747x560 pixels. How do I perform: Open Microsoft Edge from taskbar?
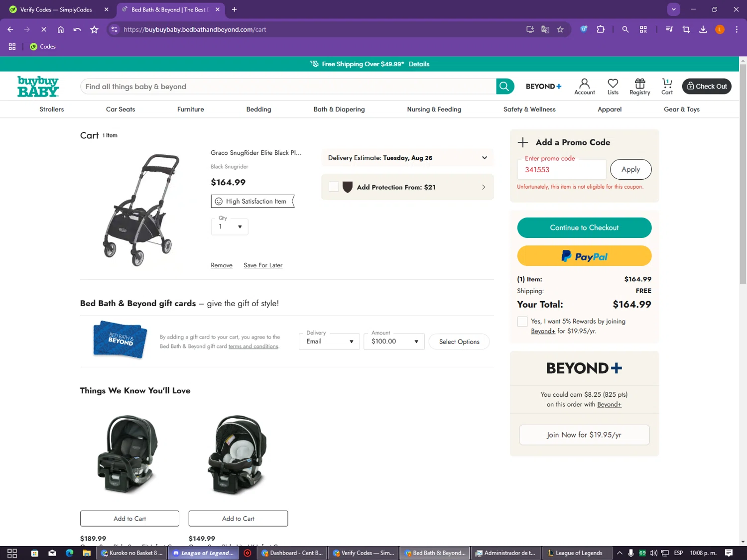point(69,553)
